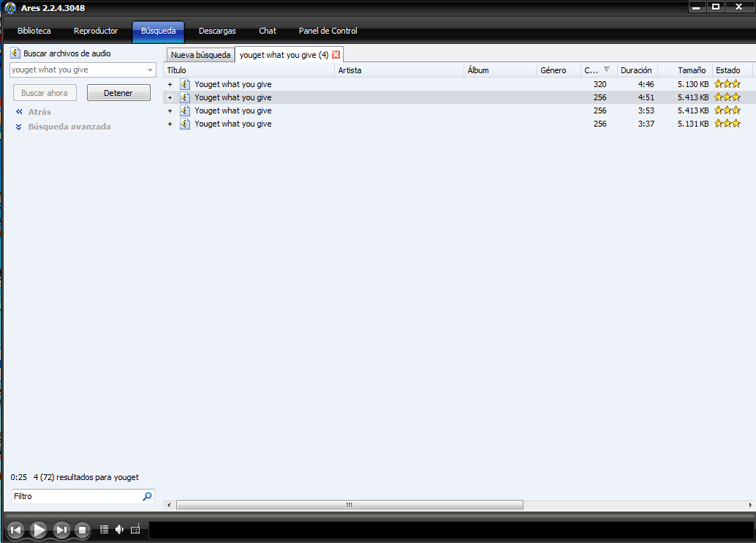The image size is (756, 543).
Task: Sort results by Tamaño column
Action: click(685, 70)
